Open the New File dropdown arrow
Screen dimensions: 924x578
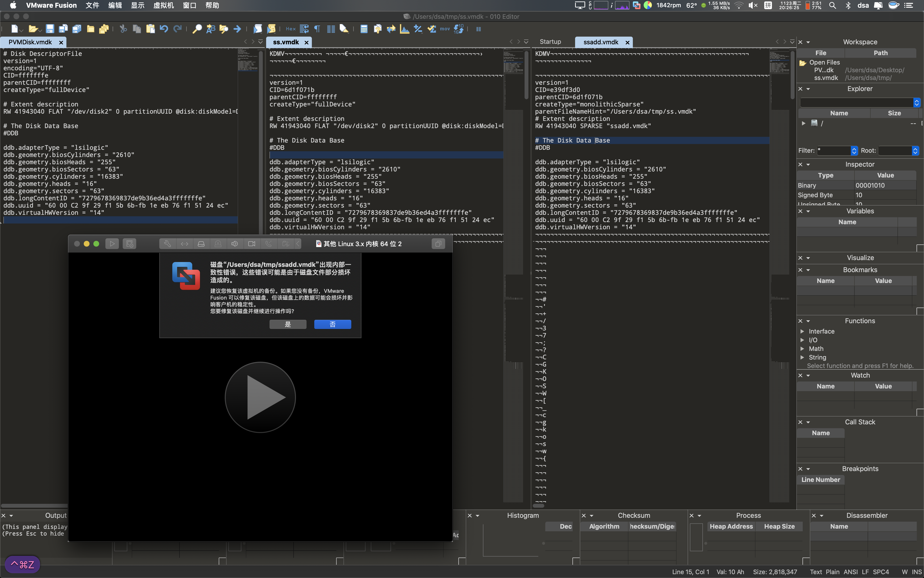(x=21, y=30)
